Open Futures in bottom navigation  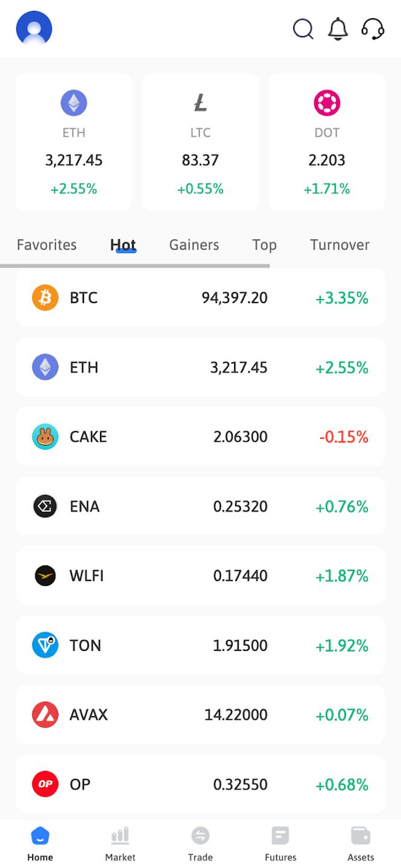tap(280, 843)
